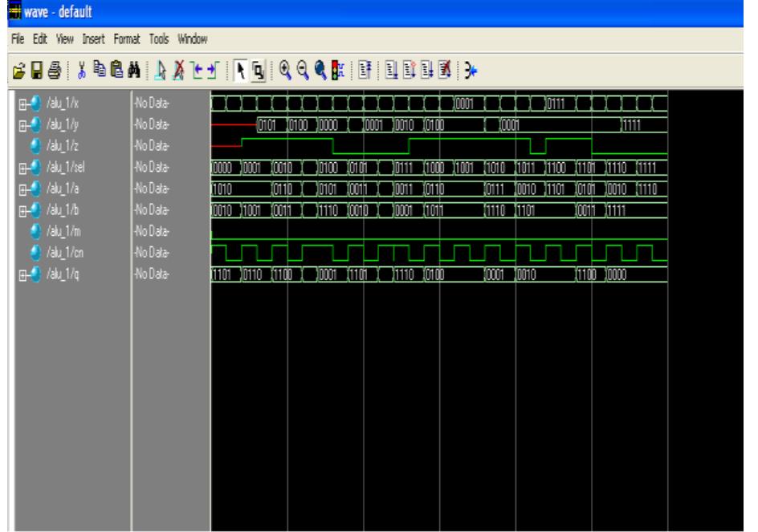Click value 1101 in the b waveform

tap(525, 210)
